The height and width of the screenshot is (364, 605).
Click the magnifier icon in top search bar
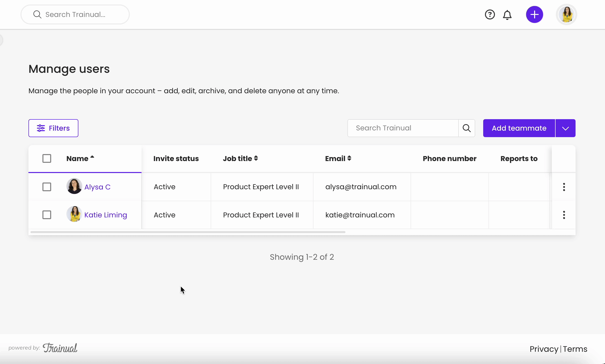click(37, 14)
